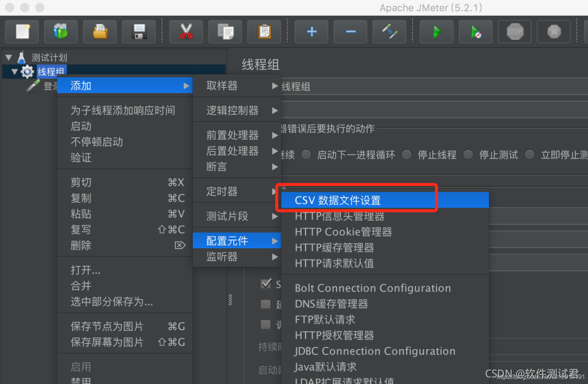Choose 复制 from context menu
Image resolution: width=588 pixels, height=384 pixels.
coord(125,198)
